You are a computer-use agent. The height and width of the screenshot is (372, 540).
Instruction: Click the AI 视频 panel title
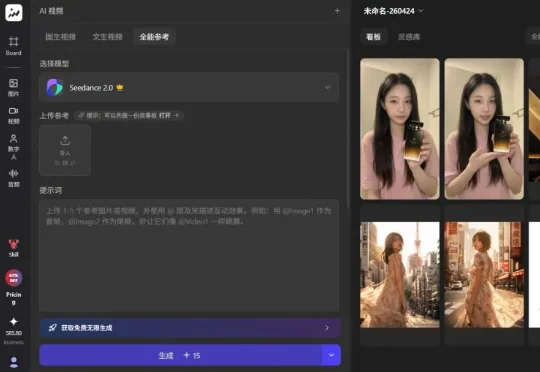point(51,11)
